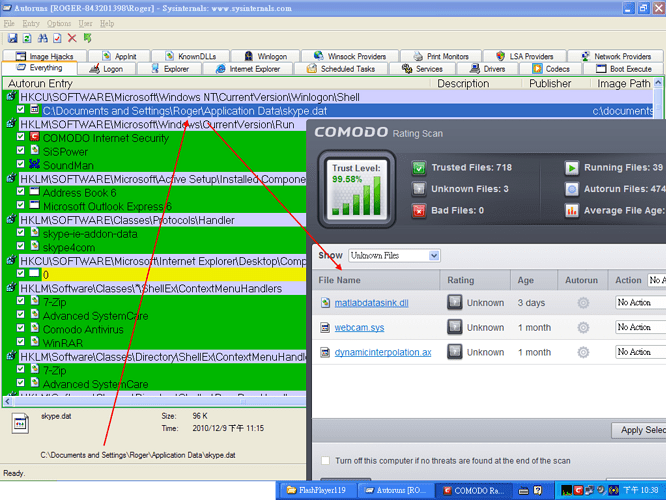Screen dimensions: 666x500
Task: Switch to COMODO Rating Scan taskbar button
Action: click(474, 491)
